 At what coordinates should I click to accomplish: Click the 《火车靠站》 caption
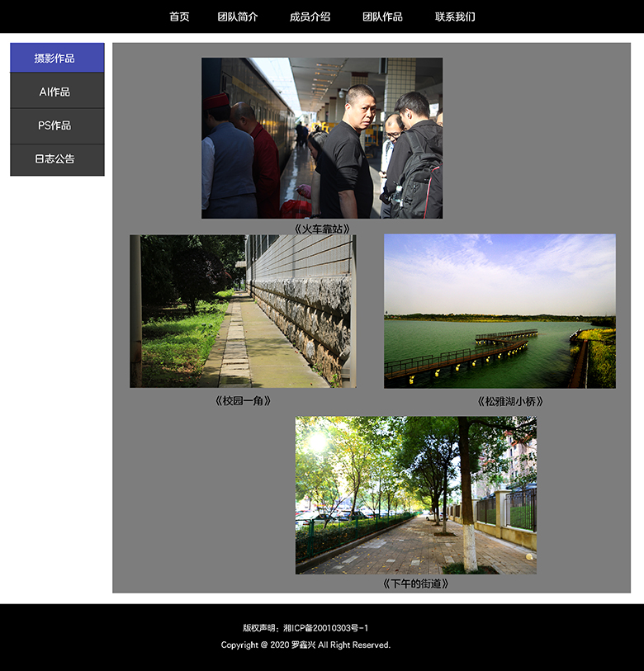pyautogui.click(x=322, y=229)
